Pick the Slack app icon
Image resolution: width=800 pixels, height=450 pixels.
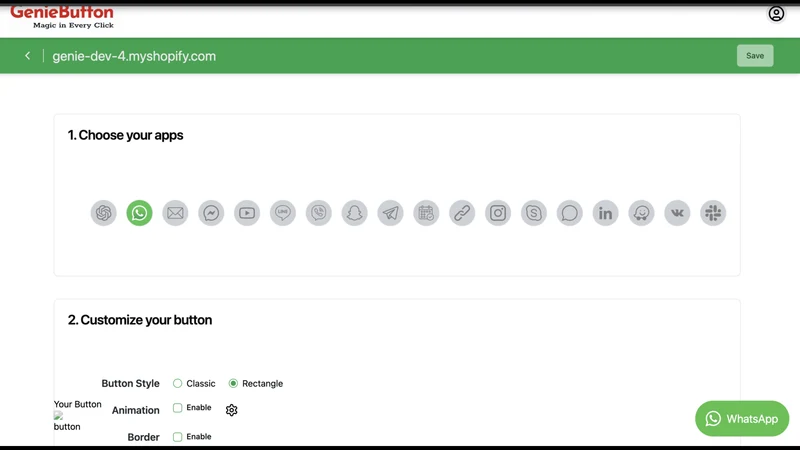pos(713,213)
